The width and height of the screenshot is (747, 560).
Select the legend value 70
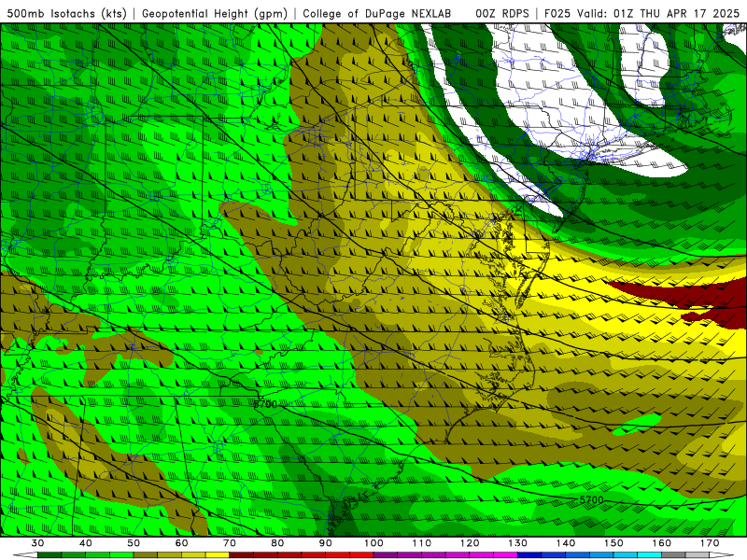point(230,543)
